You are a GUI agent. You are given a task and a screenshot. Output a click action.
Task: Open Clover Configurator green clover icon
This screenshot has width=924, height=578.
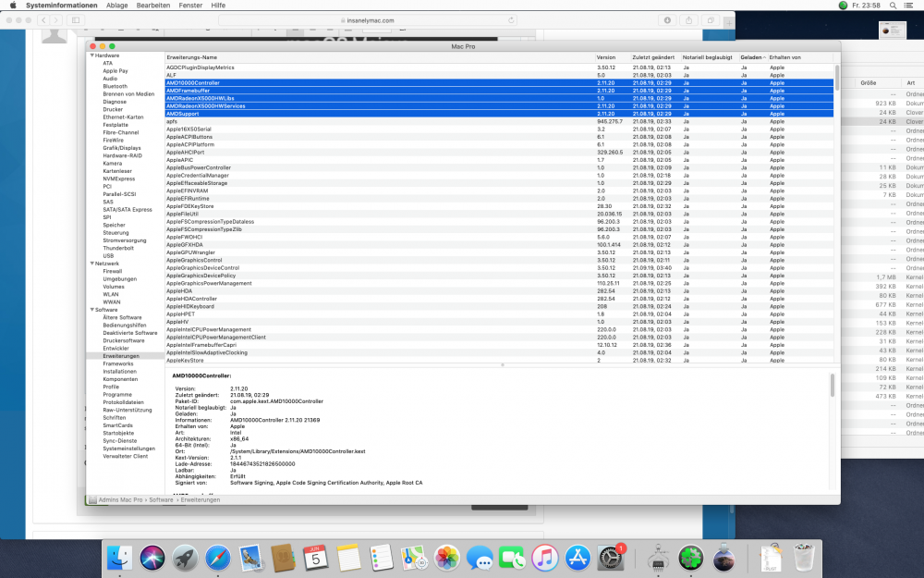click(690, 558)
